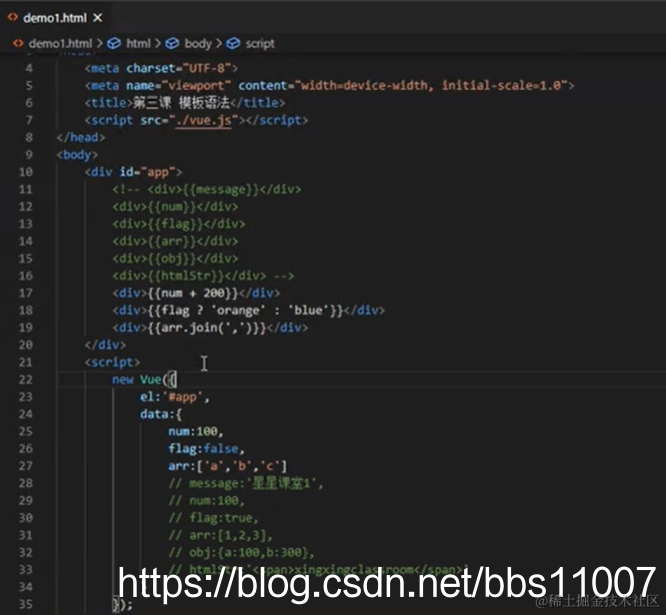The image size is (666, 615).
Task: Close the demo1.html tab
Action: click(x=98, y=18)
